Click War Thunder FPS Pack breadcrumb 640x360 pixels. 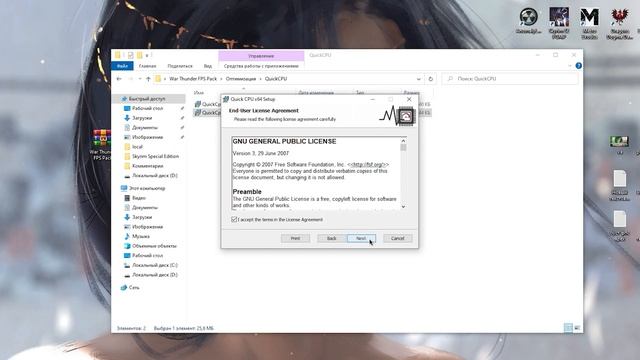tap(193, 79)
